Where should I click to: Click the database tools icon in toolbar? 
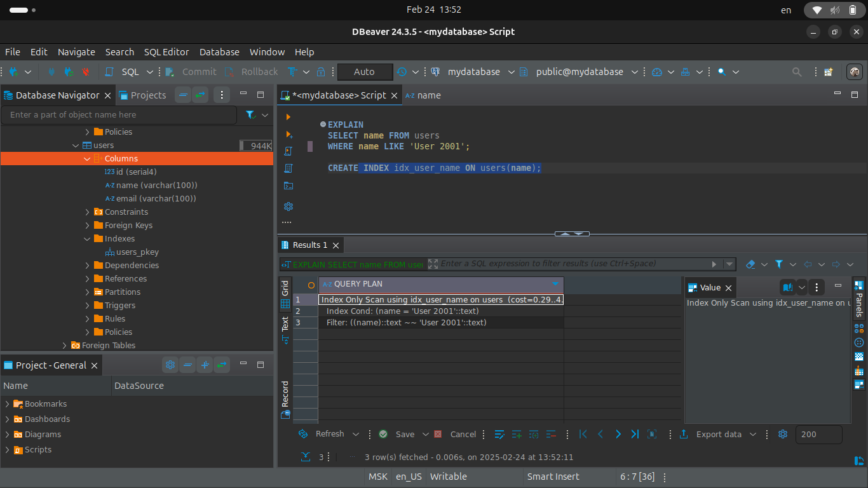[x=686, y=72]
